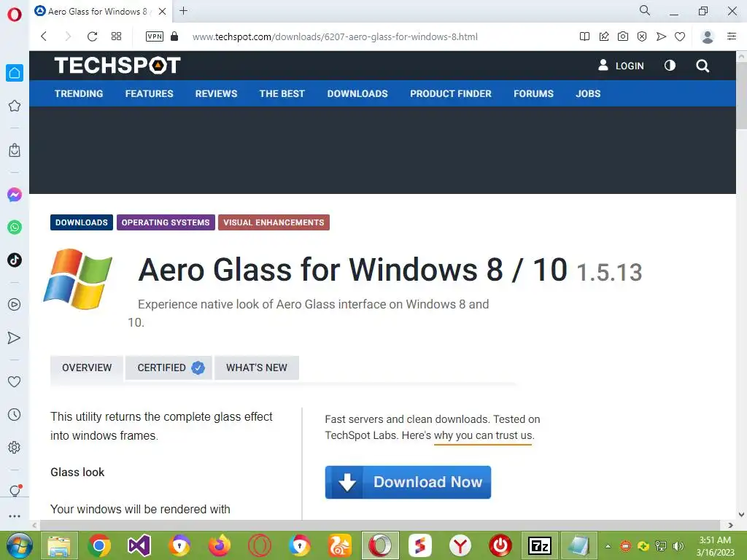Image resolution: width=747 pixels, height=560 pixels.
Task: Click the VISUAL ENHANCEMENTS tag
Action: (274, 222)
